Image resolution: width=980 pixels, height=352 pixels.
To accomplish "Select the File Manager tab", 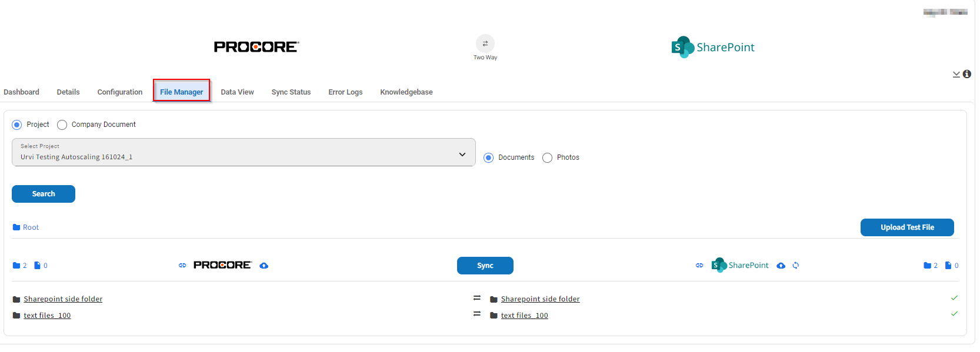I will (182, 92).
